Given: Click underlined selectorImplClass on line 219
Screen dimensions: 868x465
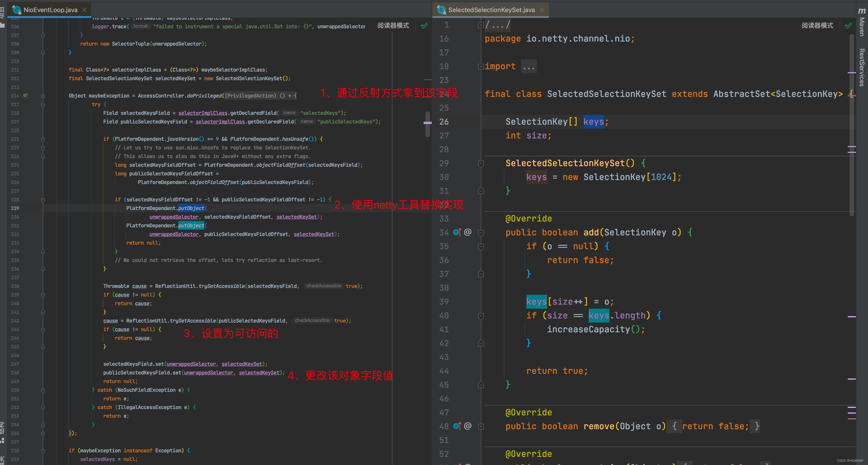Looking at the screenshot, I should [220, 122].
